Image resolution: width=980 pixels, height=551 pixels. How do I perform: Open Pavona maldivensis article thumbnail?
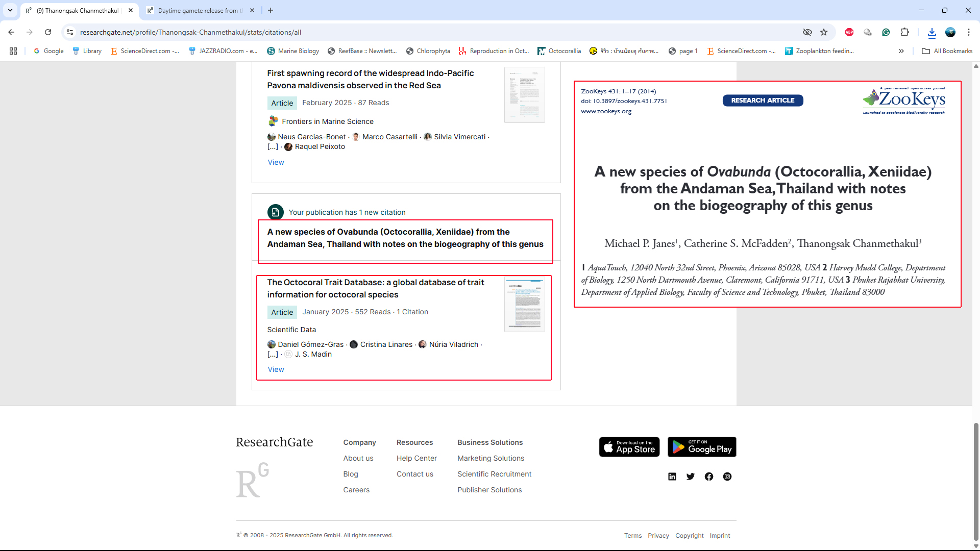524,95
